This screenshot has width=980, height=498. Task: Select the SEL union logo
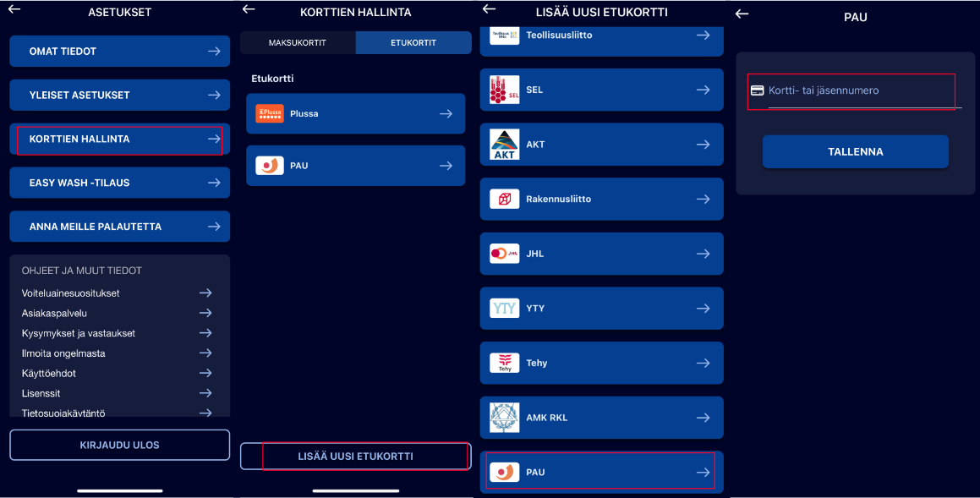click(x=505, y=90)
